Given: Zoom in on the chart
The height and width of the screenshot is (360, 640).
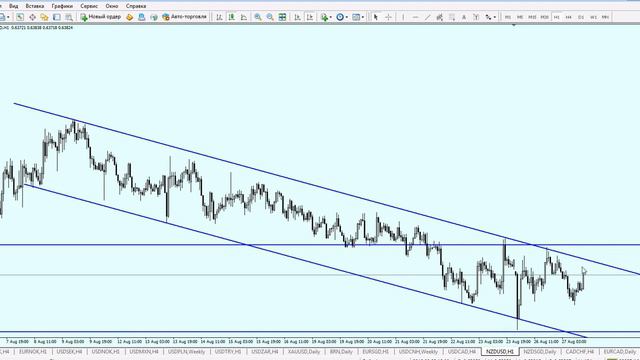Looking at the screenshot, I should (258, 17).
